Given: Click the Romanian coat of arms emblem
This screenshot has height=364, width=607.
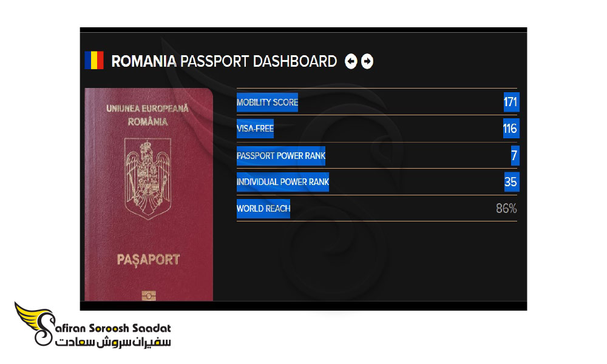Looking at the screenshot, I should pos(148,179).
